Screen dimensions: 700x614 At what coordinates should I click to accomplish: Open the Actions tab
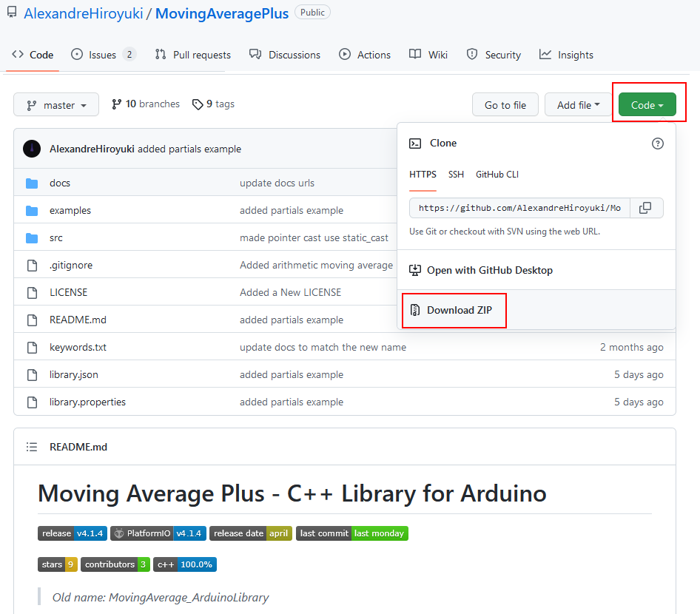point(365,55)
